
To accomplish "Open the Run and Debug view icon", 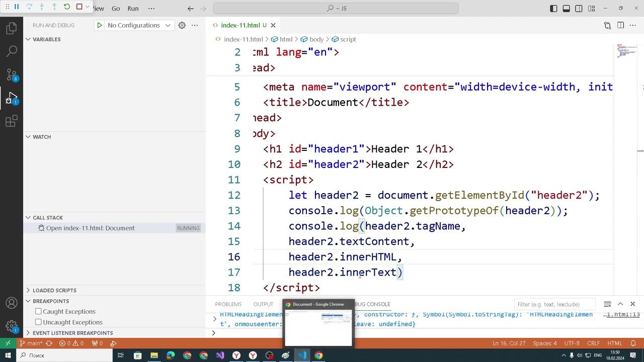I will (12, 98).
